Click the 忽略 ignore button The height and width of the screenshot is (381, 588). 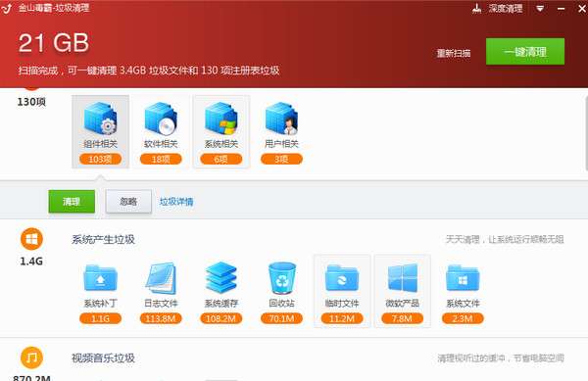pos(128,202)
